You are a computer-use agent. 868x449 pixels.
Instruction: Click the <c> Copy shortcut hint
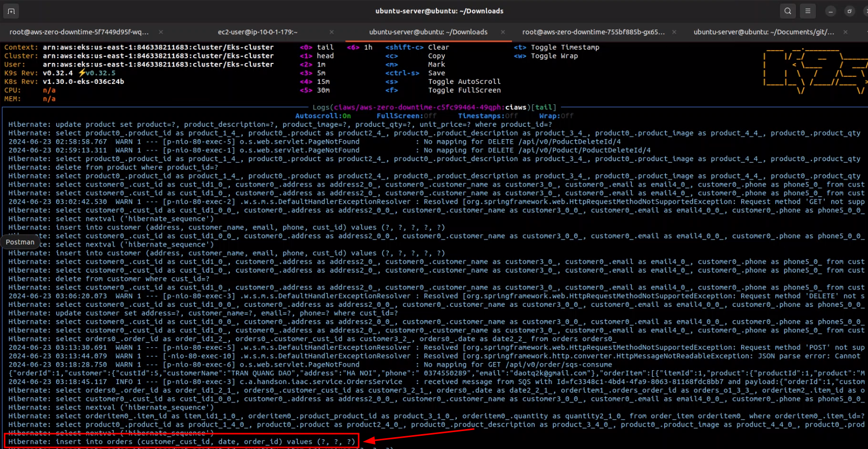click(415, 56)
